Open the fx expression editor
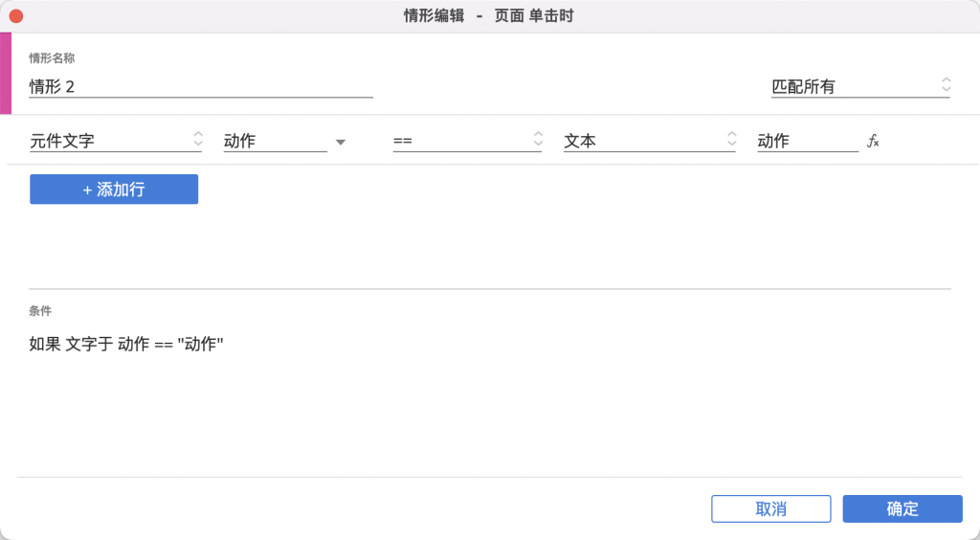980x540 pixels. coord(873,142)
